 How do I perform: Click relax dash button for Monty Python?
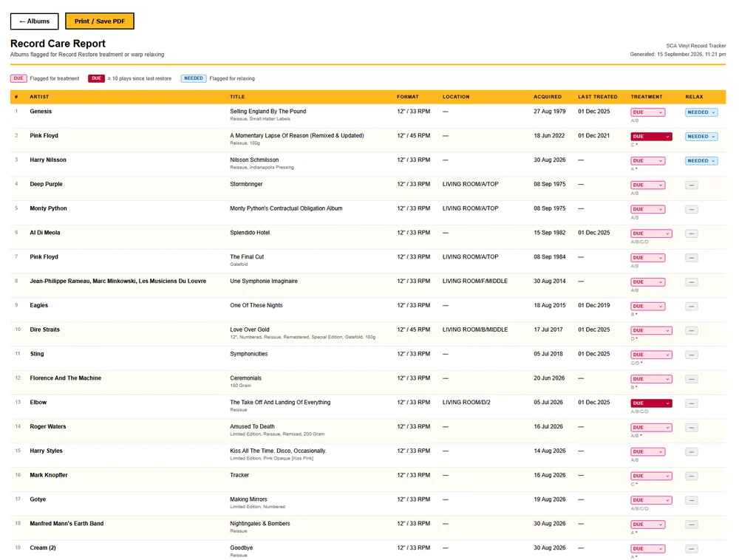(692, 209)
